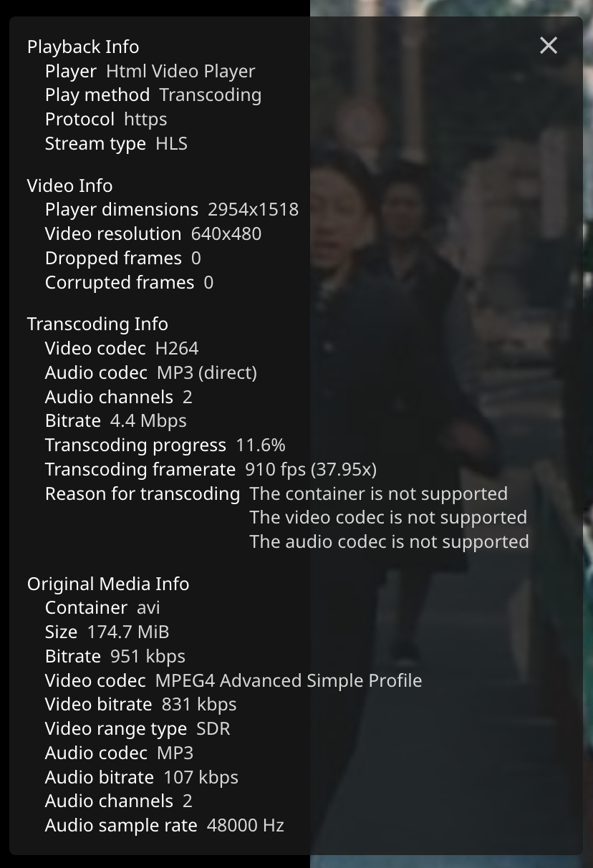Select the MPEG4 Advanced Simple Profile text
This screenshot has height=868, width=593.
tap(289, 680)
